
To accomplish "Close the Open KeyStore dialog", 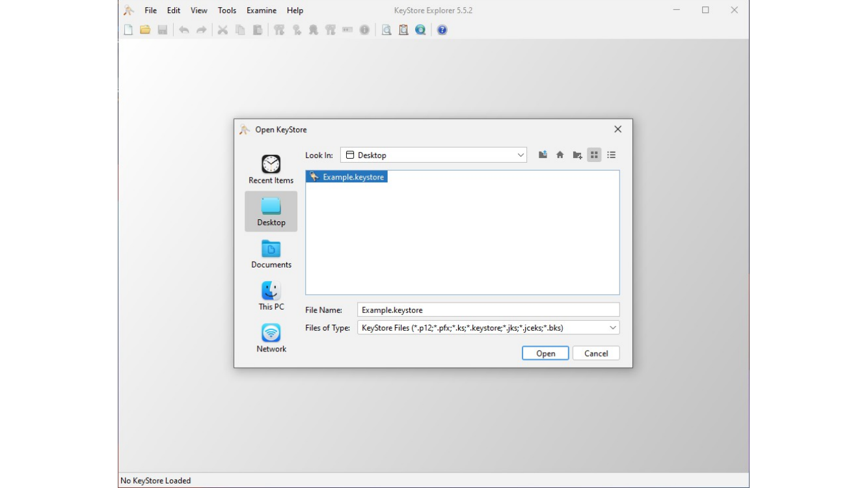I will (617, 129).
